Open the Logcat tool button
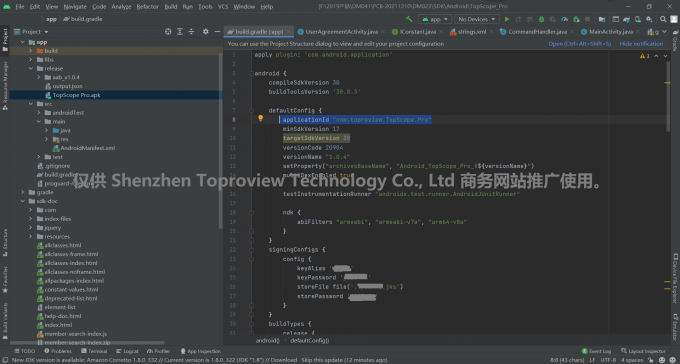The image size is (680, 364). pos(127,351)
